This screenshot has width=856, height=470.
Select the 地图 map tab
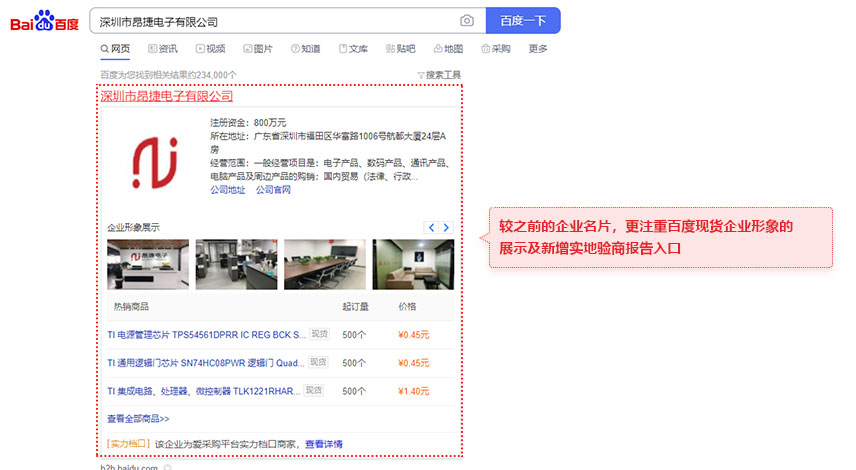tap(449, 48)
